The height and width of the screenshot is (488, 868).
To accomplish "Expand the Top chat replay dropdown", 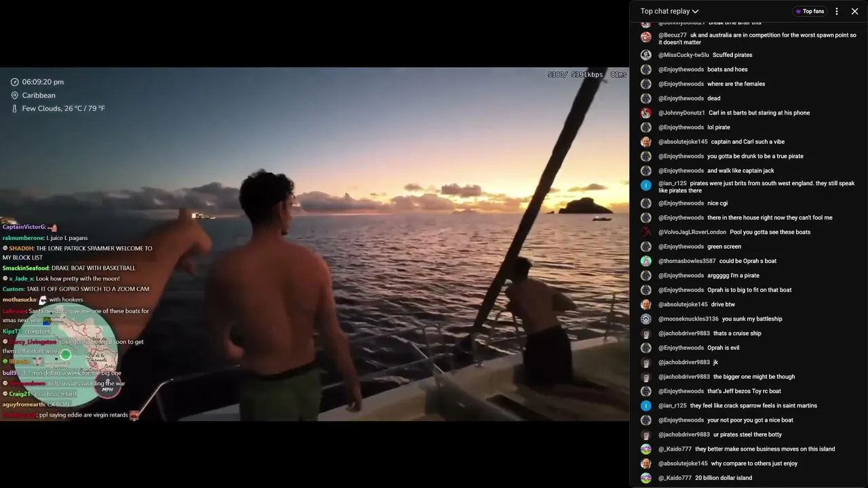I will pos(669,11).
